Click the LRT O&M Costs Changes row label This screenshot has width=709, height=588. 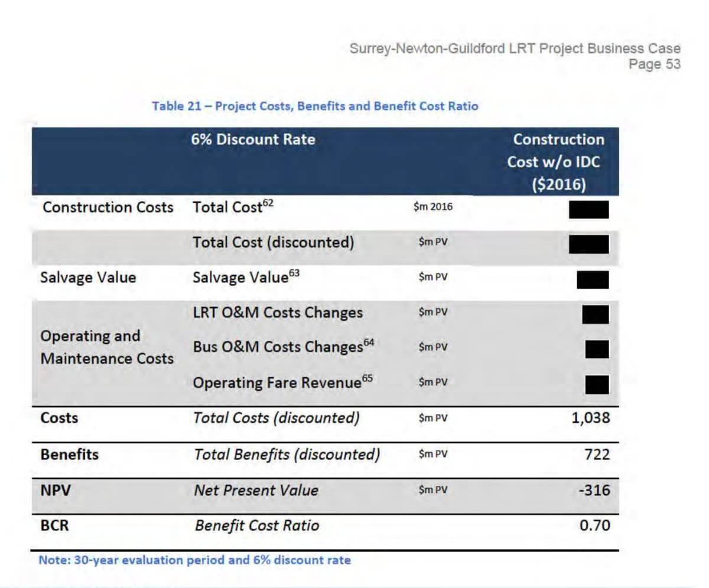coord(278,313)
